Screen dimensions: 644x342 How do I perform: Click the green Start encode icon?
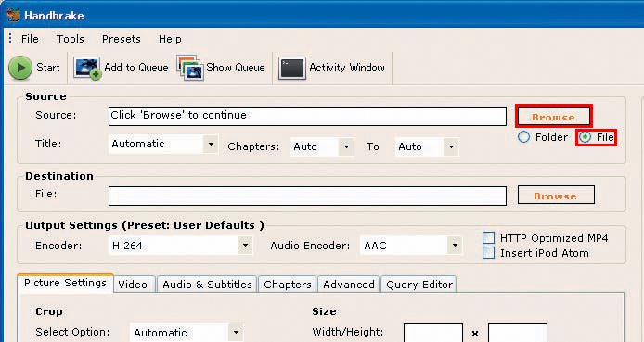point(20,68)
